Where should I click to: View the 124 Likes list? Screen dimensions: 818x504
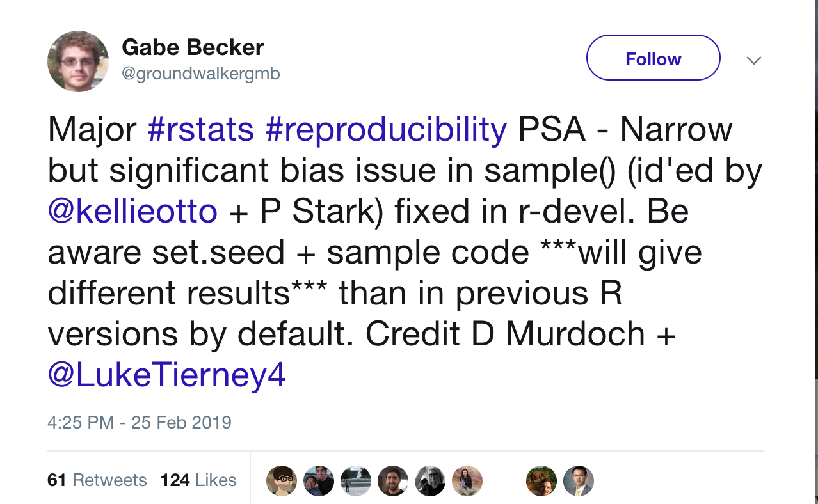click(x=198, y=480)
